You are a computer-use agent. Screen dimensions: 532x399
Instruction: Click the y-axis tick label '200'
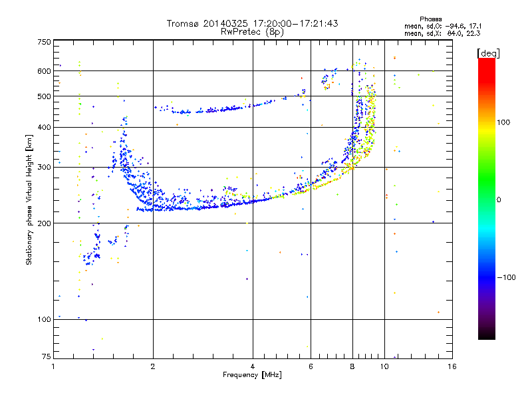(x=45, y=223)
